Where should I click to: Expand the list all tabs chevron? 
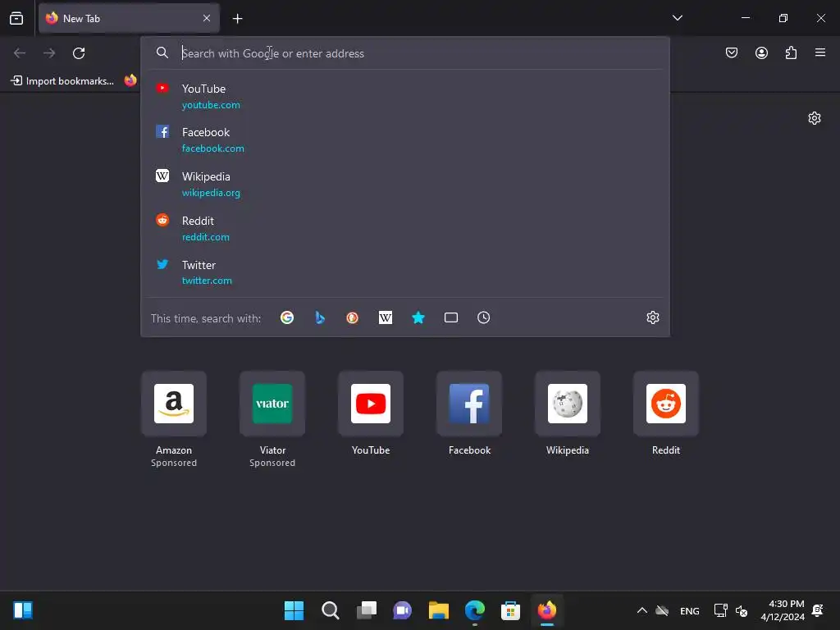click(x=677, y=18)
